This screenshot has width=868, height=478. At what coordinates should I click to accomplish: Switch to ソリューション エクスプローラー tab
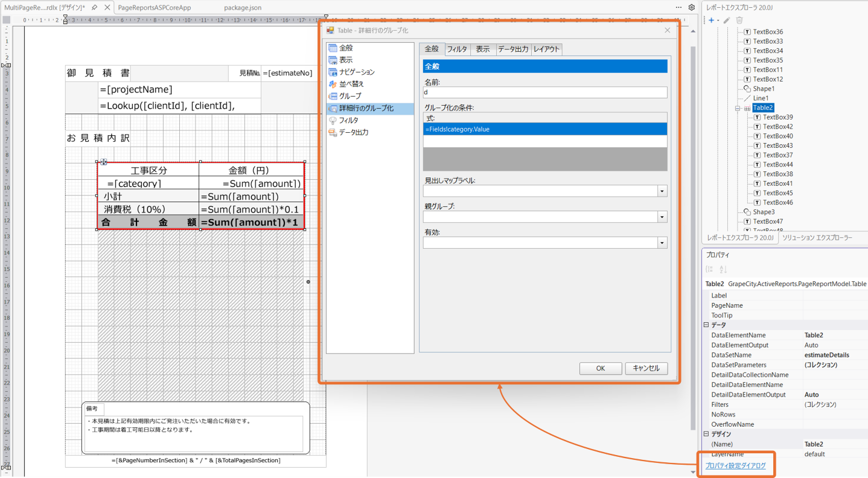[x=817, y=238]
